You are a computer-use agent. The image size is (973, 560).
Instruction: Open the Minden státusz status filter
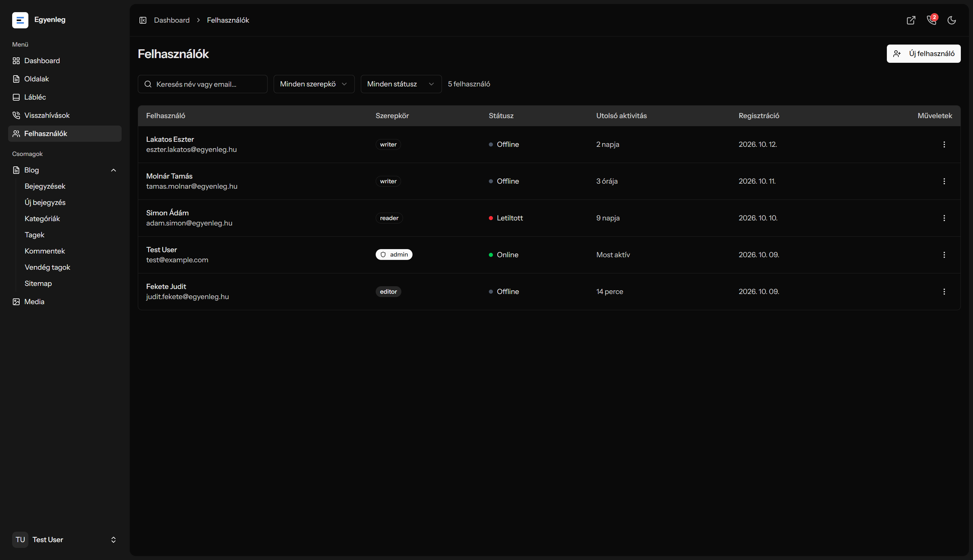[x=401, y=84]
